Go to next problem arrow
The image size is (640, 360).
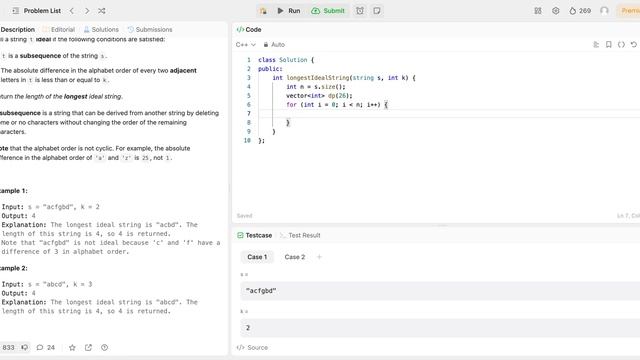(x=87, y=11)
